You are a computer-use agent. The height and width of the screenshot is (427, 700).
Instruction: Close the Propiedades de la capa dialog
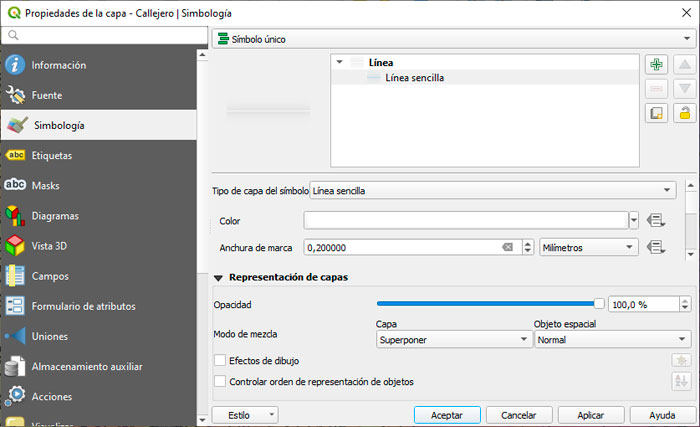(x=686, y=13)
